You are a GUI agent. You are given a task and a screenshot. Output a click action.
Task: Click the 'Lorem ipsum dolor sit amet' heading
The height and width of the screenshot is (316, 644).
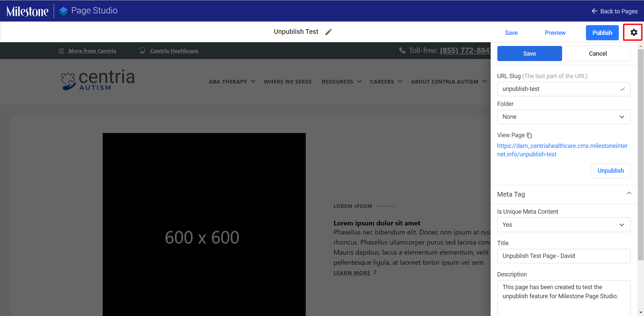(377, 223)
